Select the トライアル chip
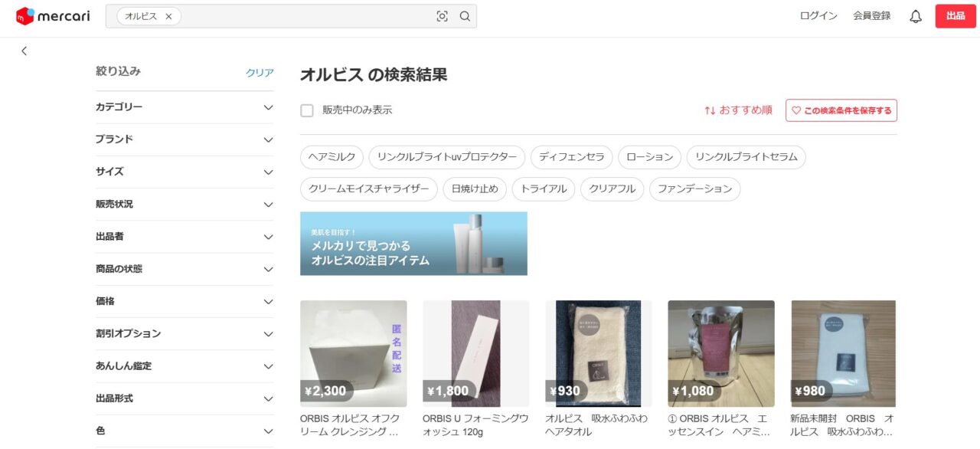Screen dimensions: 980x449 pyautogui.click(x=544, y=189)
